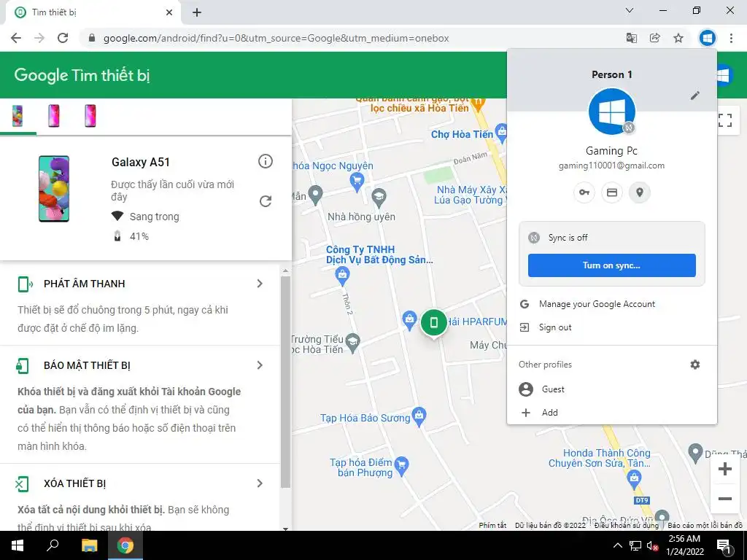Expand BẢO MẬT THIẾT BỊ chevron arrow

point(260,365)
